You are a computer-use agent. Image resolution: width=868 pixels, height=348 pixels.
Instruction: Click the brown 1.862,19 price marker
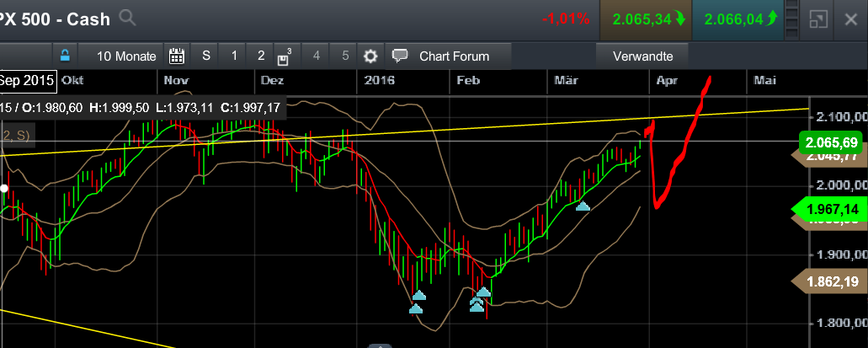click(x=828, y=281)
